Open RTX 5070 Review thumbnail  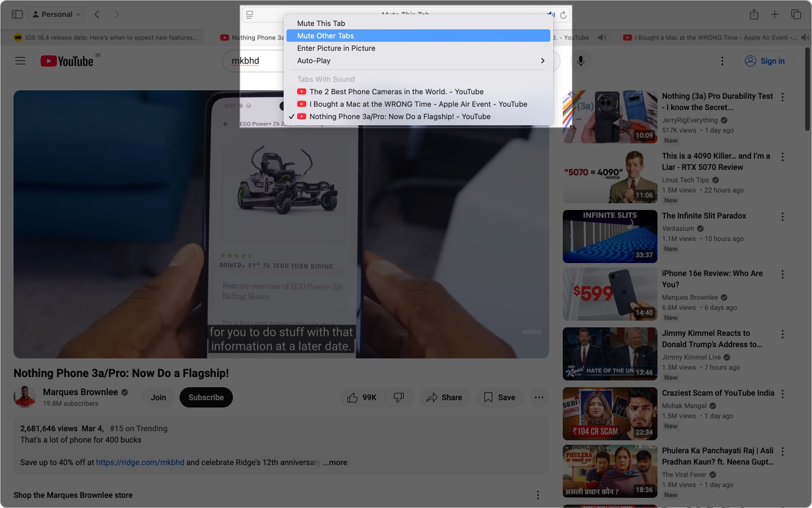pos(610,177)
